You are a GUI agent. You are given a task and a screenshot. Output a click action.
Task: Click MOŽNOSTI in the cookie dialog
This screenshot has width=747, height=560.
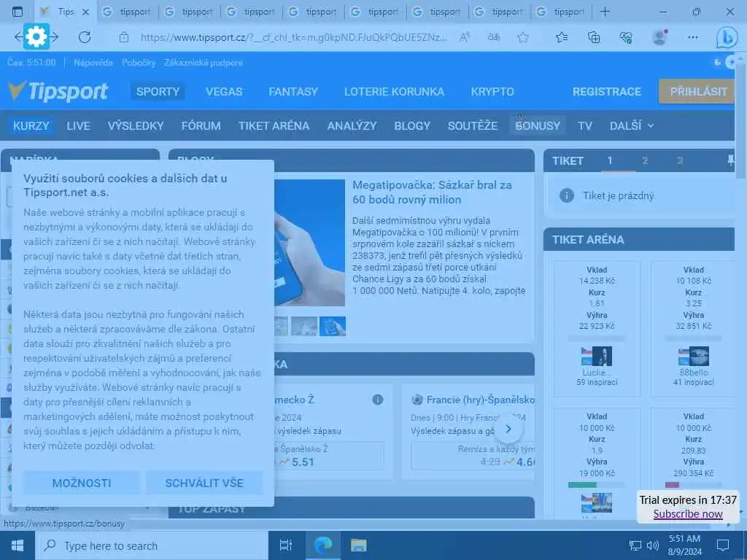(82, 483)
